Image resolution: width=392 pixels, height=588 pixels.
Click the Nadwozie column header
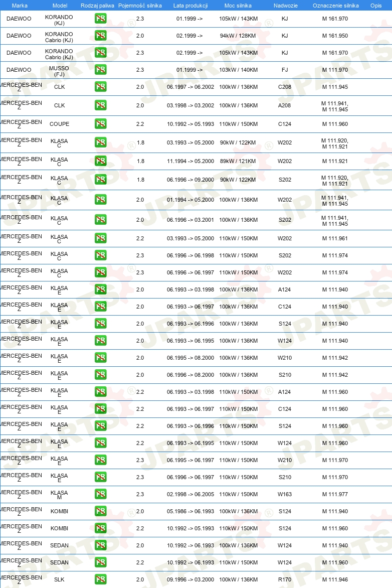[286, 6]
